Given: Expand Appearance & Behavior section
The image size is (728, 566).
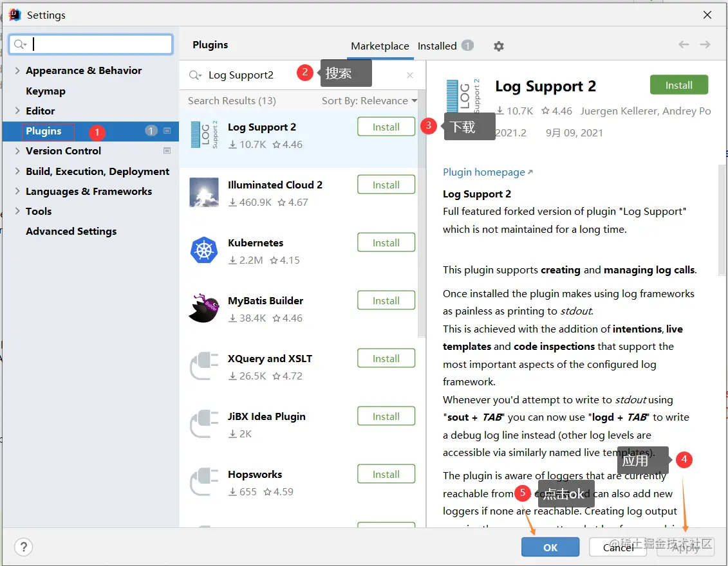Looking at the screenshot, I should pos(17,71).
